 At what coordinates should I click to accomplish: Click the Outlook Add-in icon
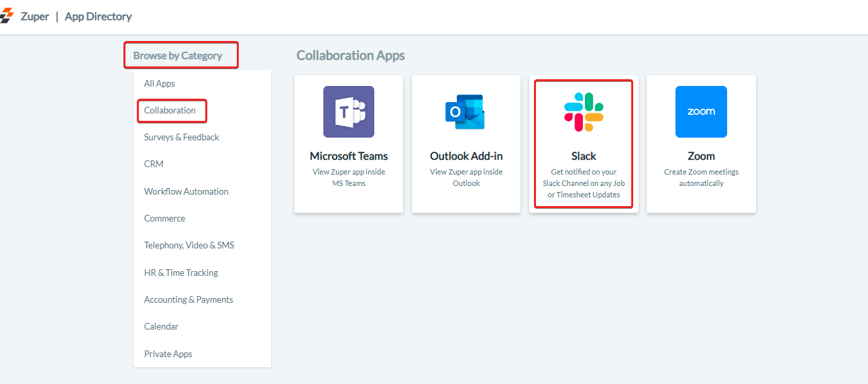tap(466, 111)
